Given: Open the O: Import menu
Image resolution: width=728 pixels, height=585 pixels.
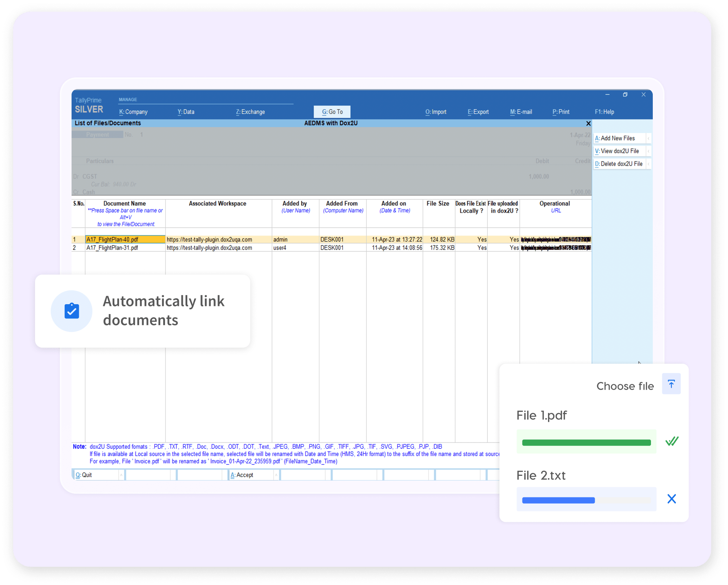Looking at the screenshot, I should tap(436, 112).
